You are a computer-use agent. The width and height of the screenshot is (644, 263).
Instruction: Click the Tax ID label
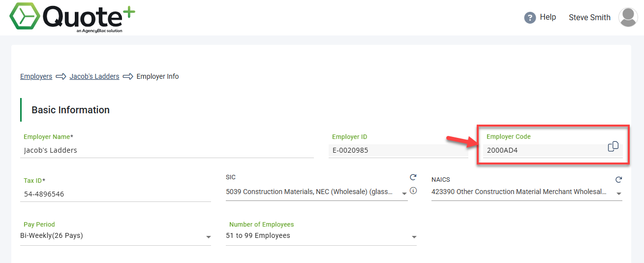34,181
